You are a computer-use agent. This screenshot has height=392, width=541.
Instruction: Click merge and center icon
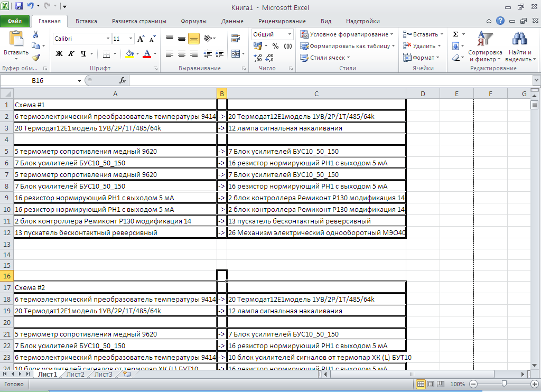(235, 54)
